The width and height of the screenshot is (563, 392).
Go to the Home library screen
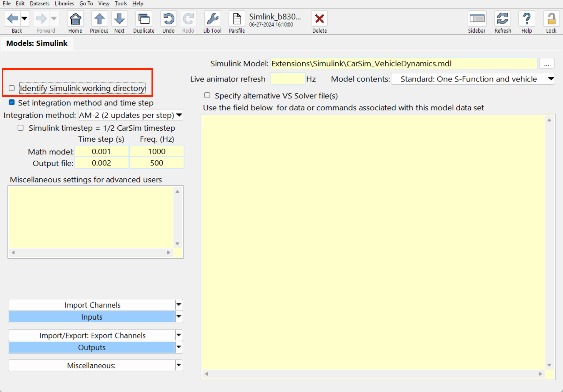75,19
